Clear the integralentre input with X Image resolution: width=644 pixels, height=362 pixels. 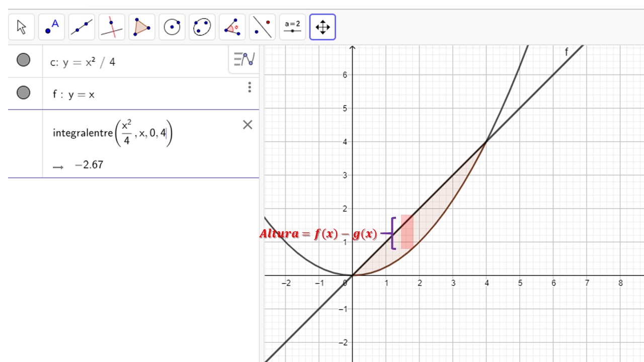248,125
